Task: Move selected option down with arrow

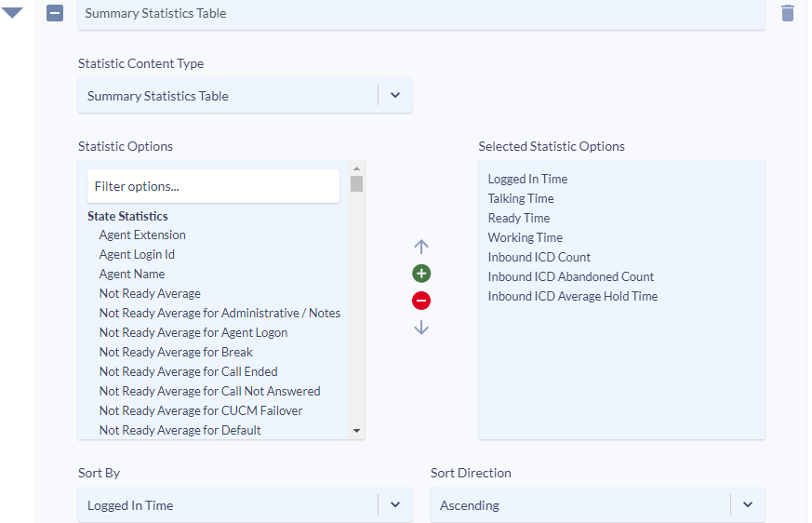Action: (421, 328)
